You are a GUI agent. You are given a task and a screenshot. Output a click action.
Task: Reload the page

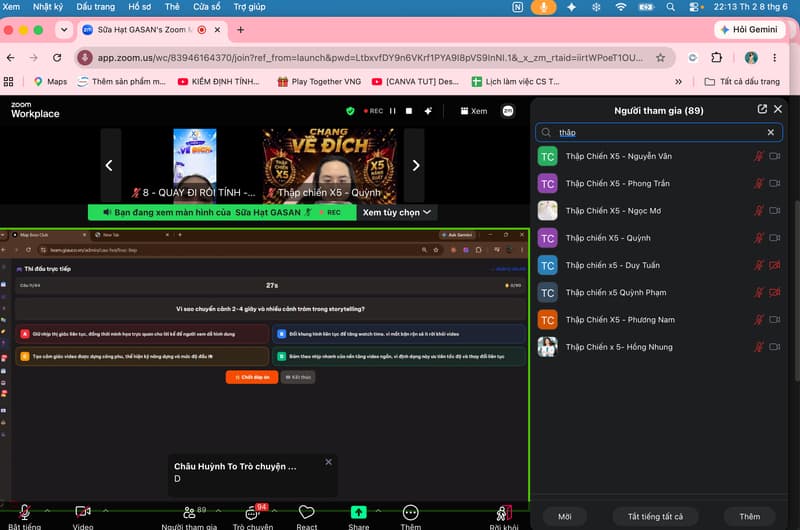click(57, 58)
